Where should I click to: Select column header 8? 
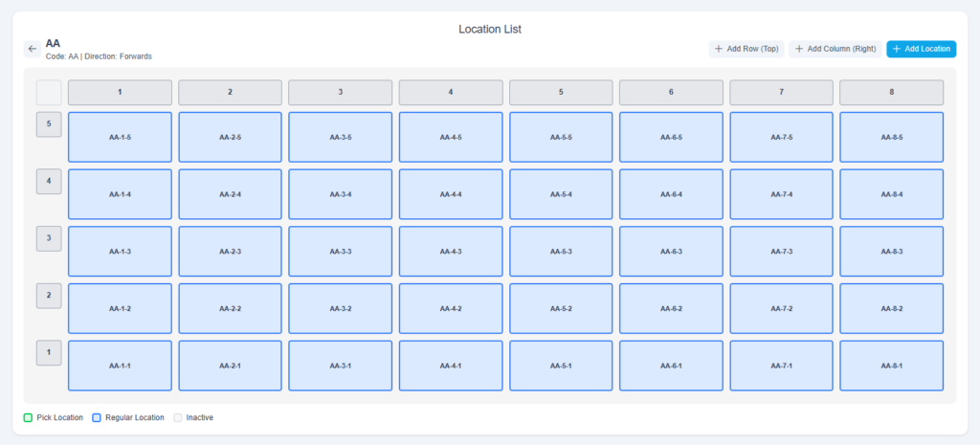(x=891, y=93)
